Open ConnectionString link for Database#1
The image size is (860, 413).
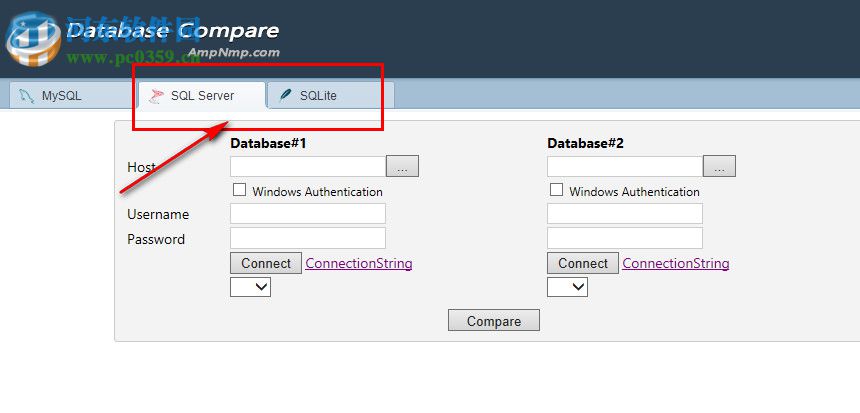coord(359,263)
